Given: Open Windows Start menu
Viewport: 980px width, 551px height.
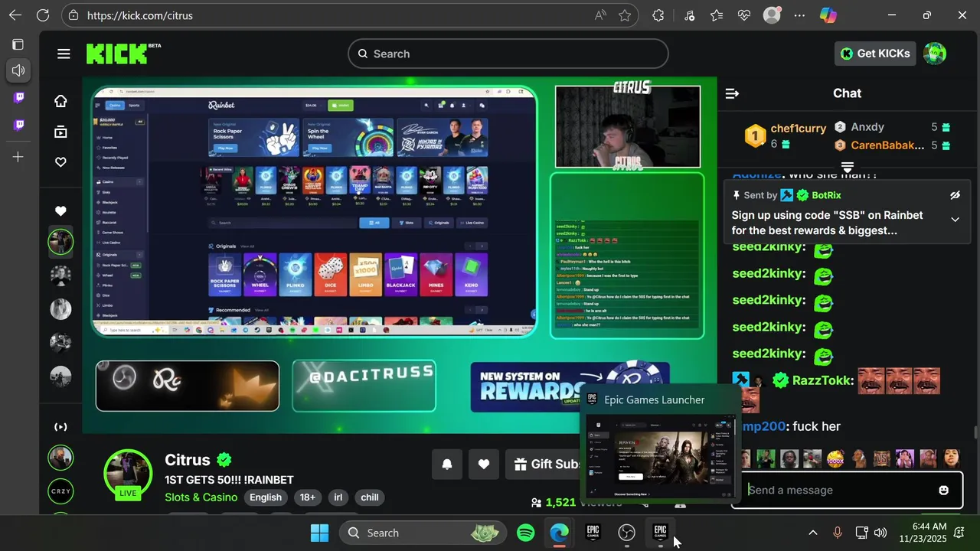Looking at the screenshot, I should [x=319, y=533].
